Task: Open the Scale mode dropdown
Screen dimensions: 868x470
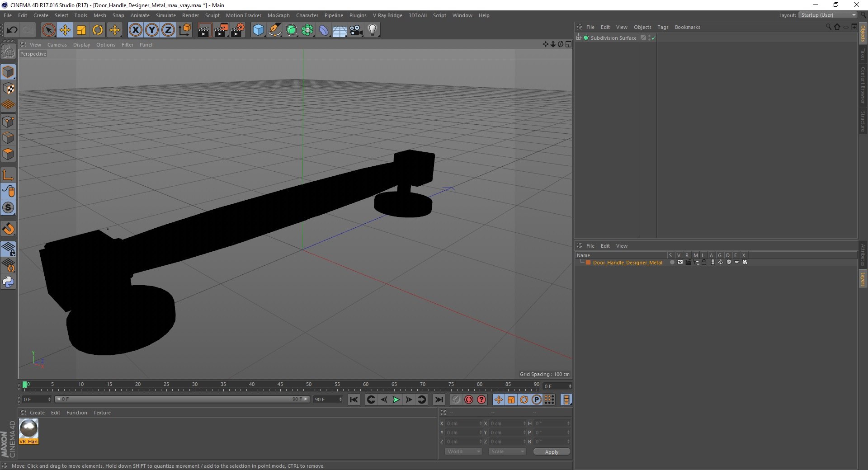Action: tap(507, 451)
